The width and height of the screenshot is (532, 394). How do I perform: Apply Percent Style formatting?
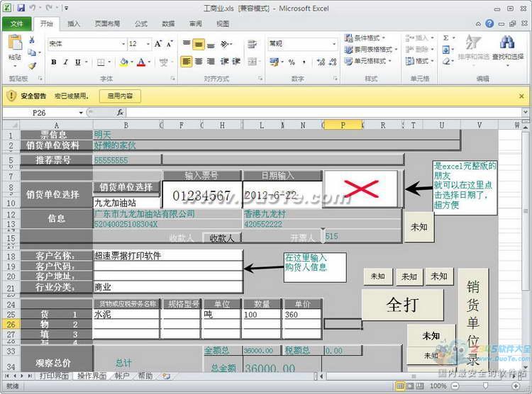[292, 62]
